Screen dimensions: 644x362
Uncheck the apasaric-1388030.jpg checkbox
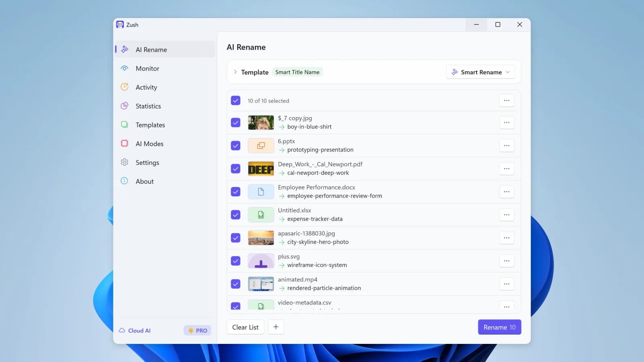pyautogui.click(x=235, y=238)
